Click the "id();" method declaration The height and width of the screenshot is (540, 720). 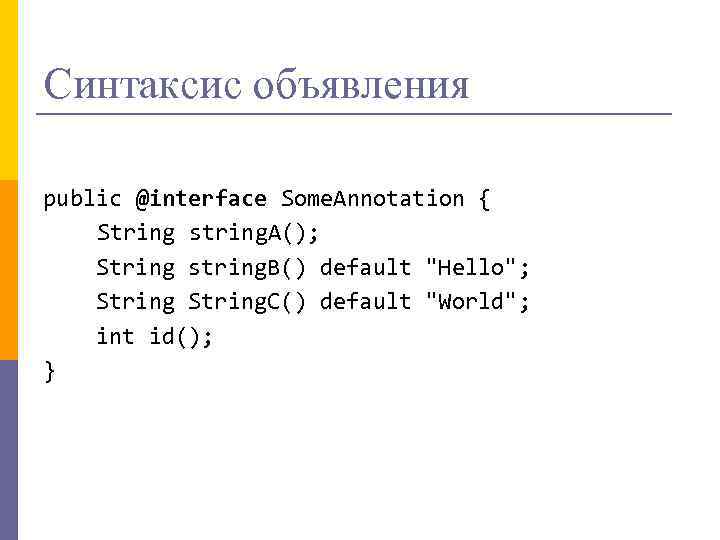(x=181, y=336)
